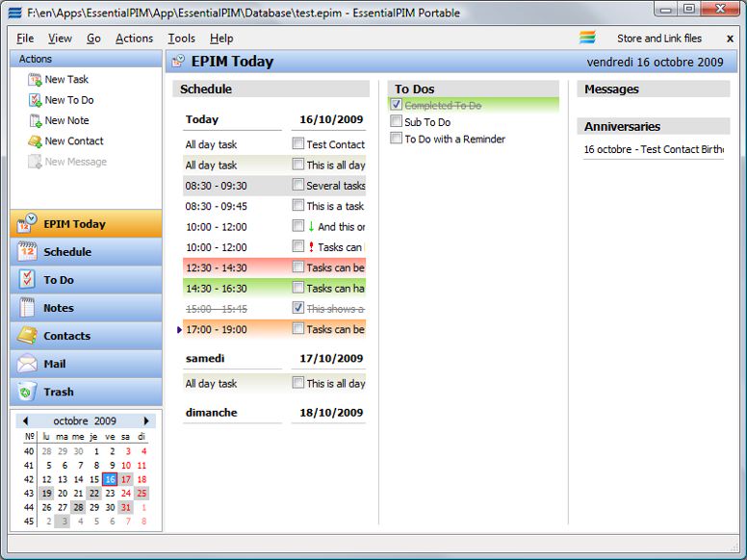Click the New Task icon in Actions
This screenshot has height=560, width=747.
(x=35, y=80)
